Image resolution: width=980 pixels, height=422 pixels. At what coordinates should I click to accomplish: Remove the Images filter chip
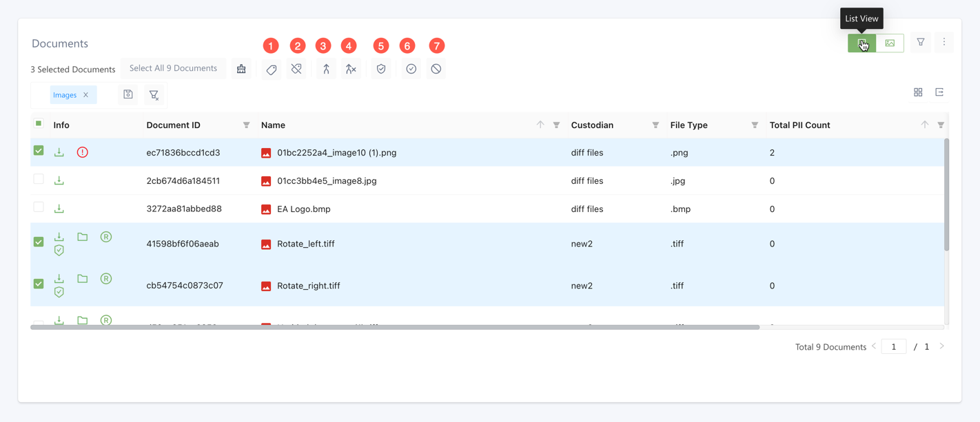86,95
